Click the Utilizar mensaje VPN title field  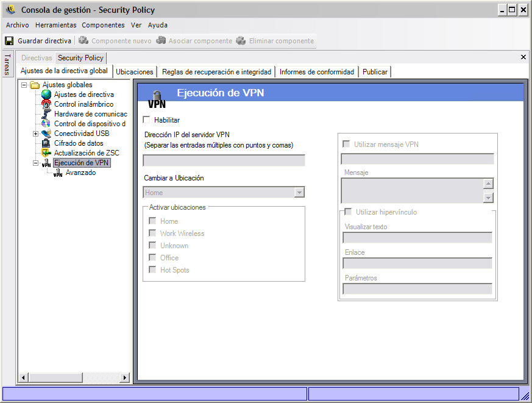point(417,159)
